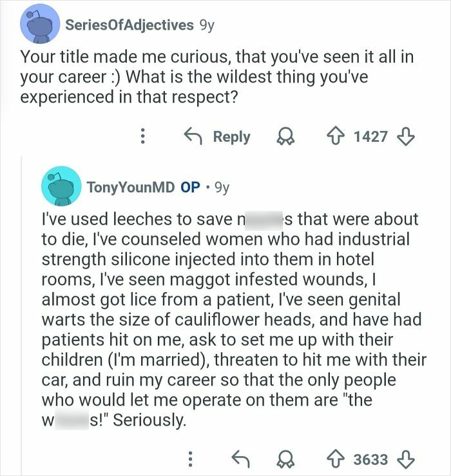This screenshot has height=476, width=451.
Task: Click the reply arrow under TonyYounMD's comment
Action: tap(241, 459)
